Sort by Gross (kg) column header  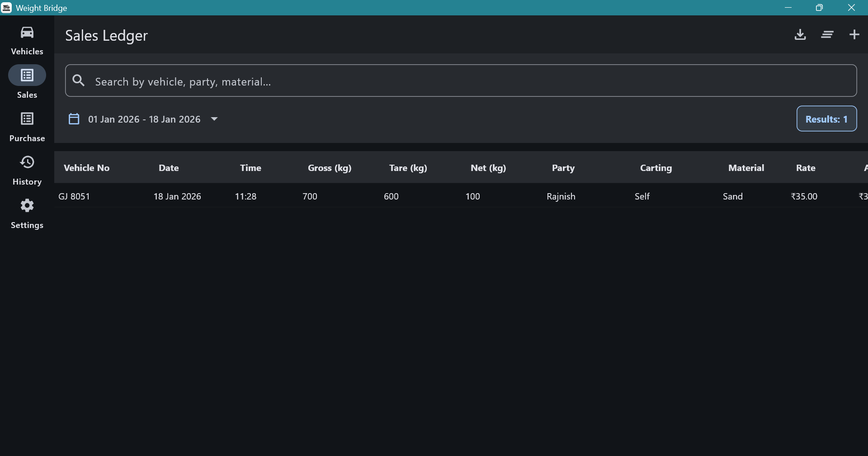point(330,168)
